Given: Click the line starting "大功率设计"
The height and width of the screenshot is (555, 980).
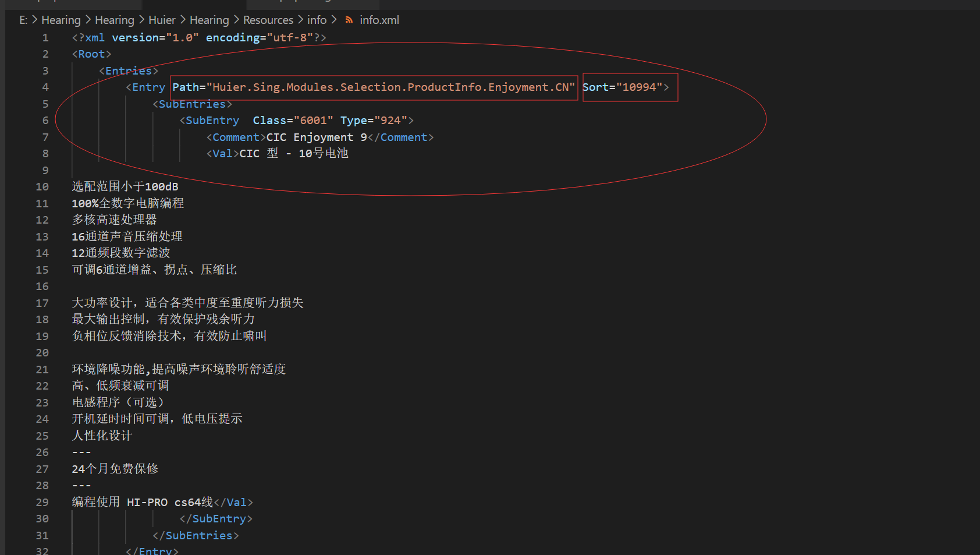Looking at the screenshot, I should [187, 303].
